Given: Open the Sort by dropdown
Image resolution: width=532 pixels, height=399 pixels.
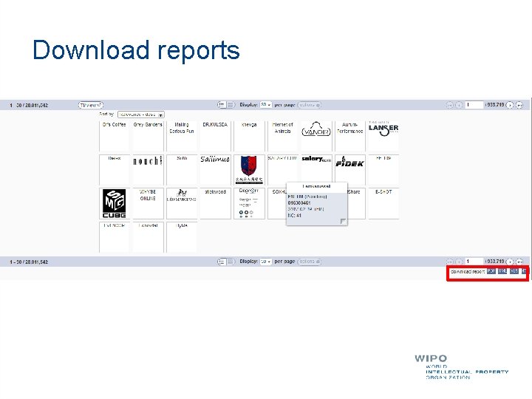Looking at the screenshot, I should [141, 115].
